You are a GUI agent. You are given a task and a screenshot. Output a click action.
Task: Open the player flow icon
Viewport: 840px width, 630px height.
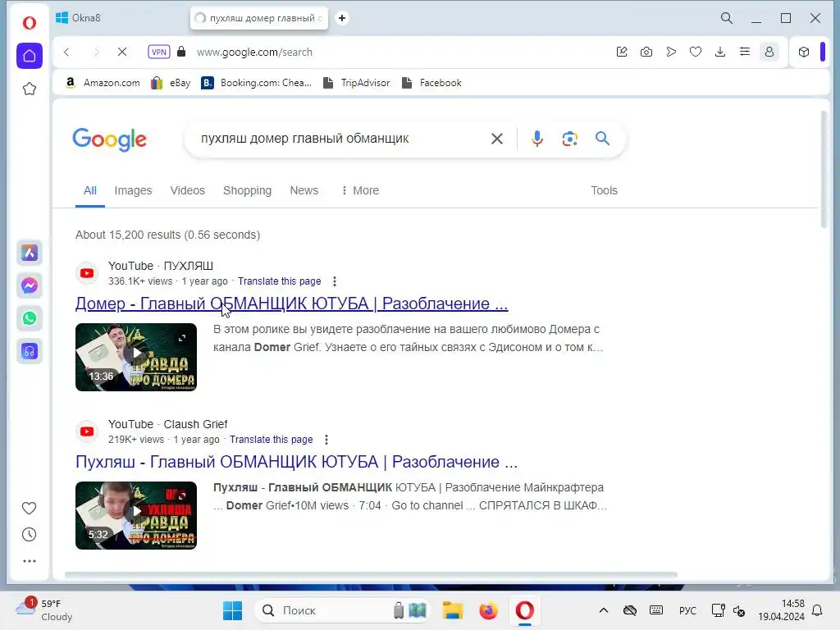click(671, 52)
